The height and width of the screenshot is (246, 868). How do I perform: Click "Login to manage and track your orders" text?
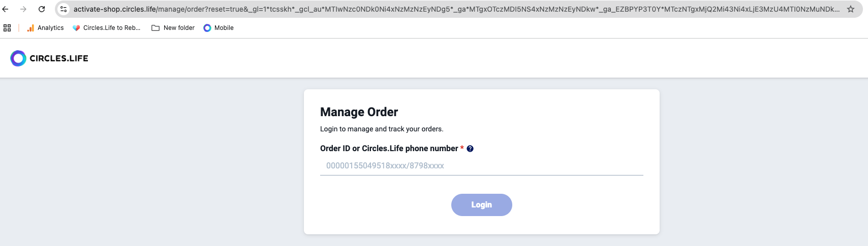381,129
